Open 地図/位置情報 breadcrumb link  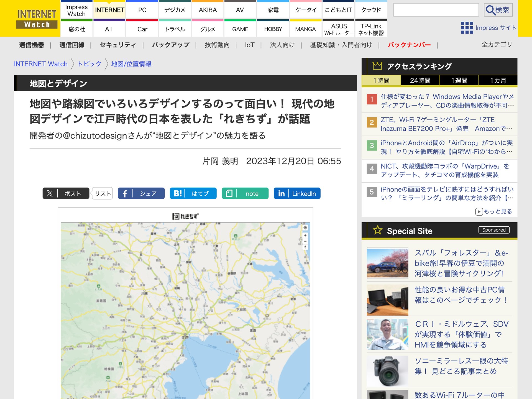[131, 64]
